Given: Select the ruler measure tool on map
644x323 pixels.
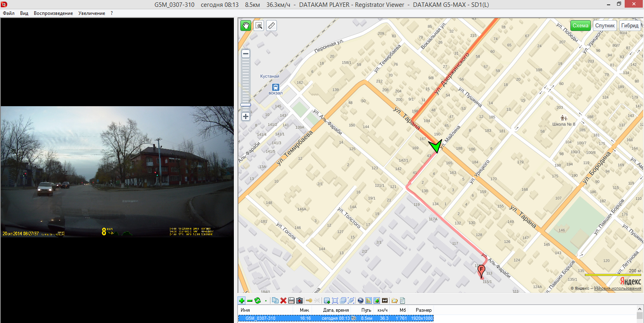Looking at the screenshot, I should coord(271,26).
